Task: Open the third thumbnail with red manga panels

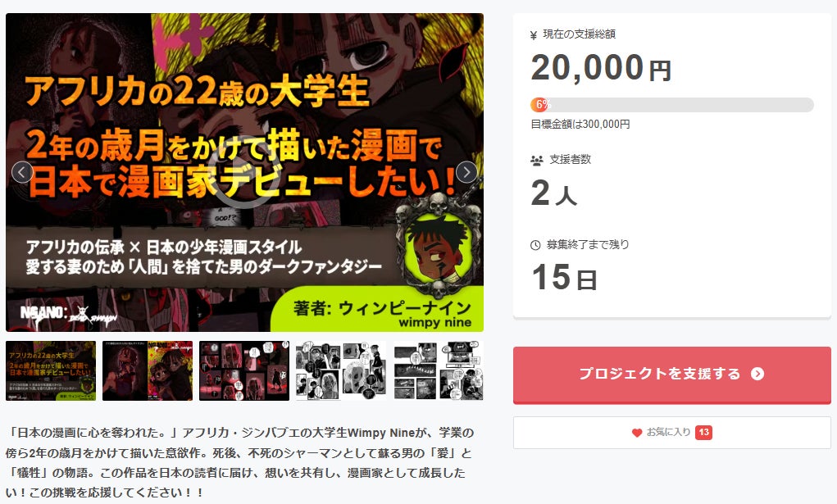Action: (x=244, y=370)
